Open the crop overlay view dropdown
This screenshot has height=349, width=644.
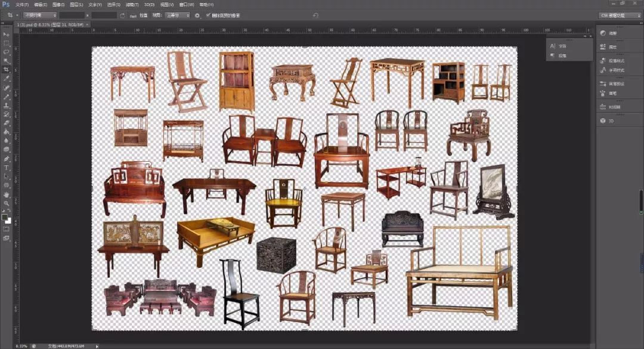click(178, 15)
